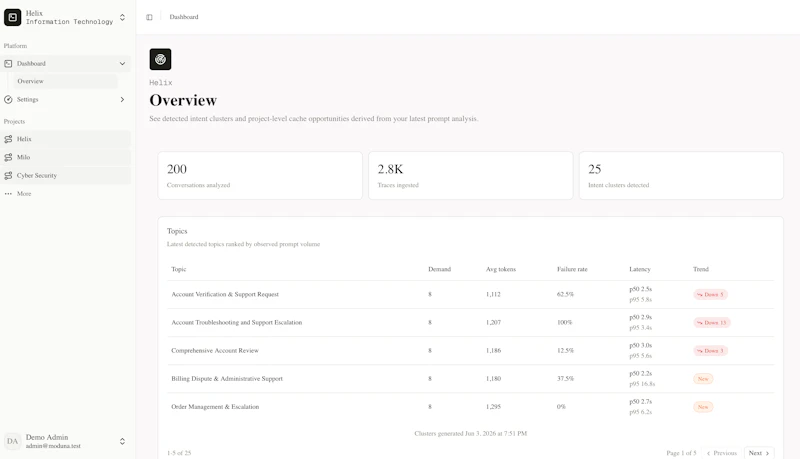800x459 pixels.
Task: Click the Dashboard breadcrumb
Action: [184, 17]
